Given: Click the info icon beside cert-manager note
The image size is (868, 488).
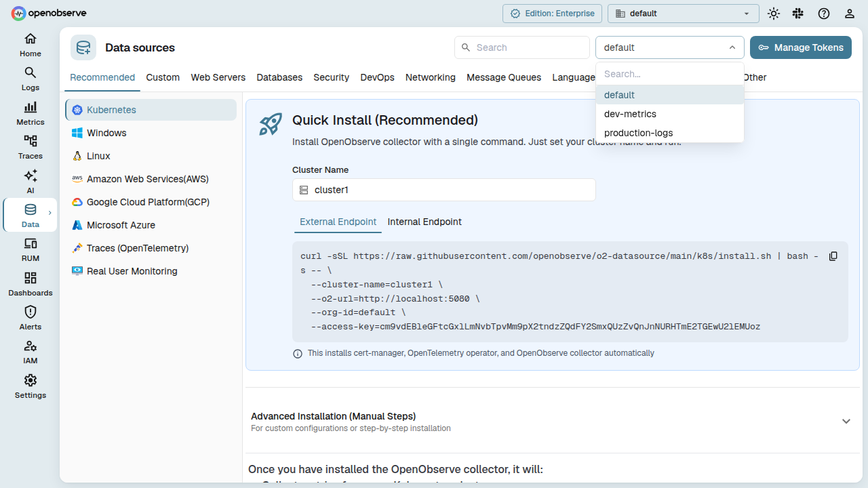Looking at the screenshot, I should pyautogui.click(x=298, y=354).
